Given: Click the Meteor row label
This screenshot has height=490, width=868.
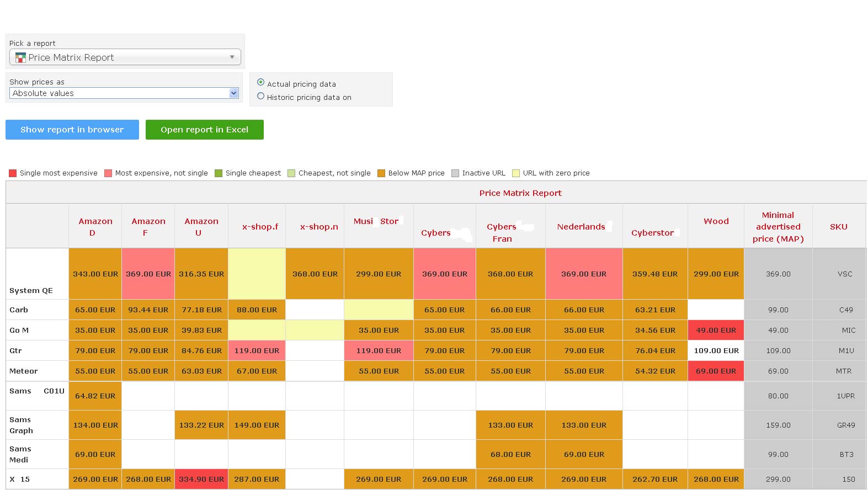Looking at the screenshot, I should (x=24, y=371).
